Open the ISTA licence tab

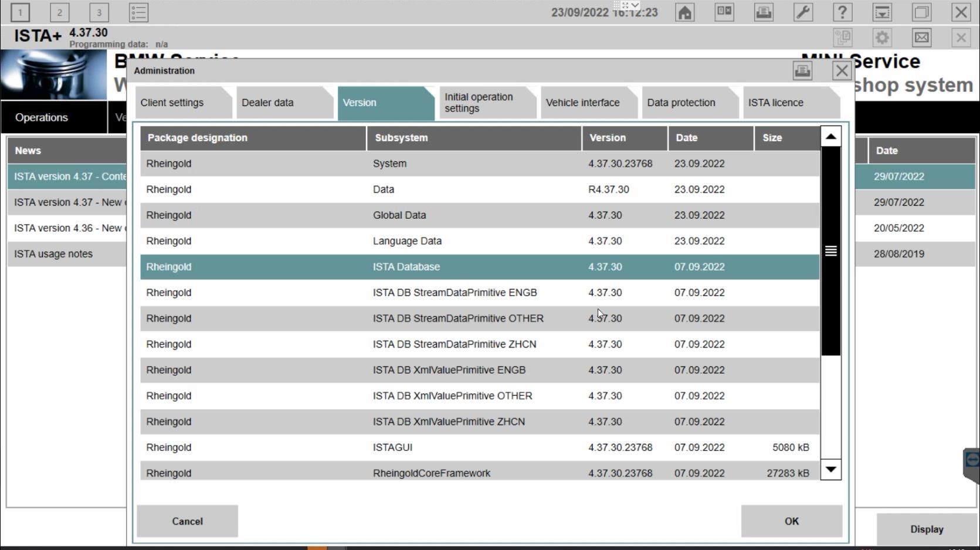(x=791, y=103)
